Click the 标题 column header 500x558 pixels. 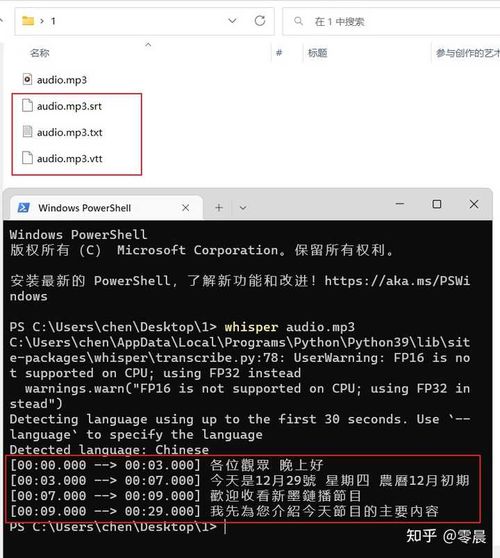click(x=317, y=53)
